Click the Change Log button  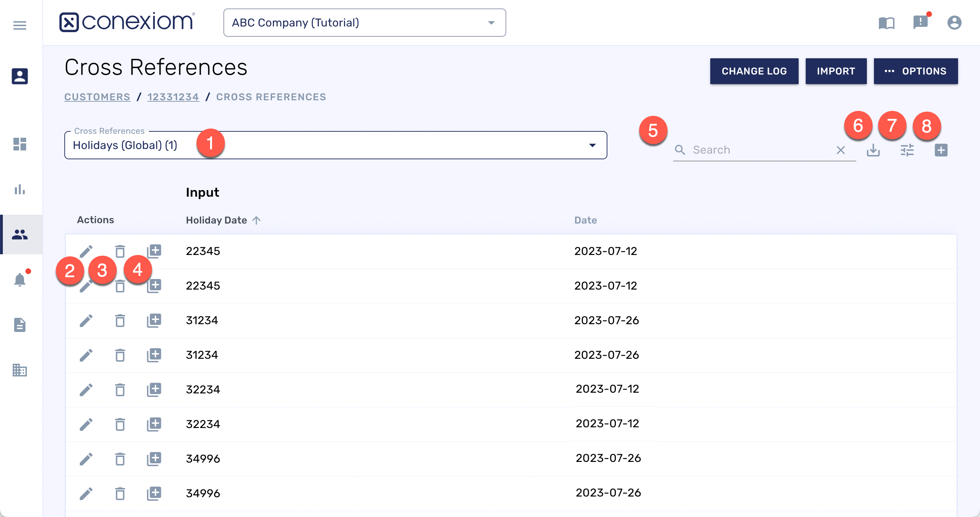754,71
